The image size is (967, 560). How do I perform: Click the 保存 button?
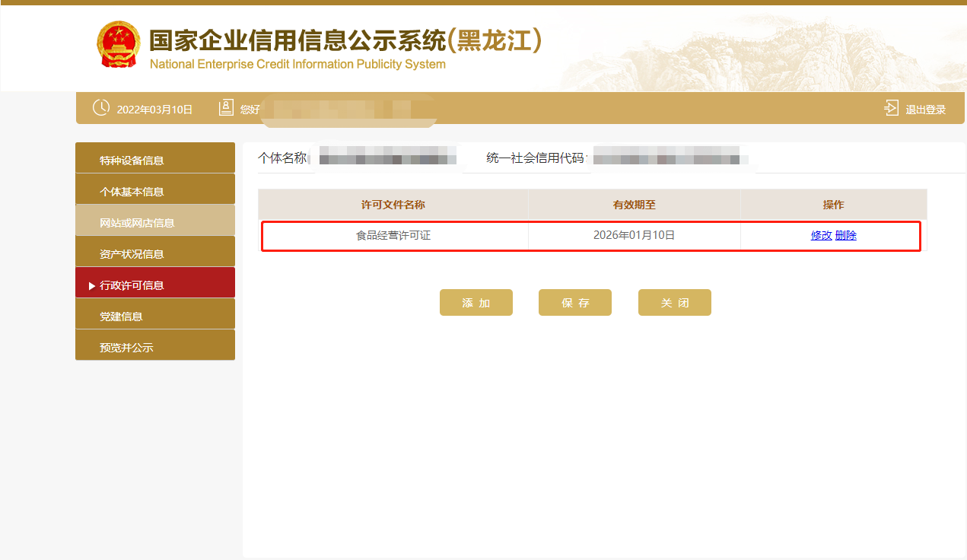[x=575, y=302]
